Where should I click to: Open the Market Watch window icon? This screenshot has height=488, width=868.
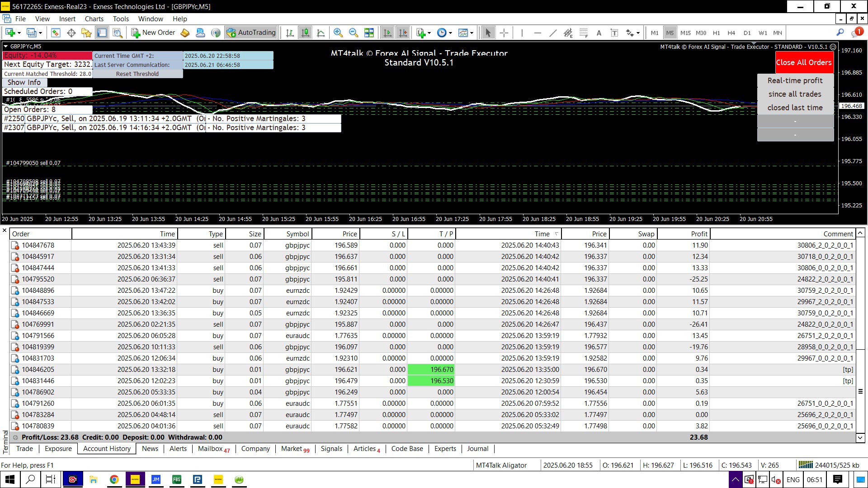click(56, 33)
